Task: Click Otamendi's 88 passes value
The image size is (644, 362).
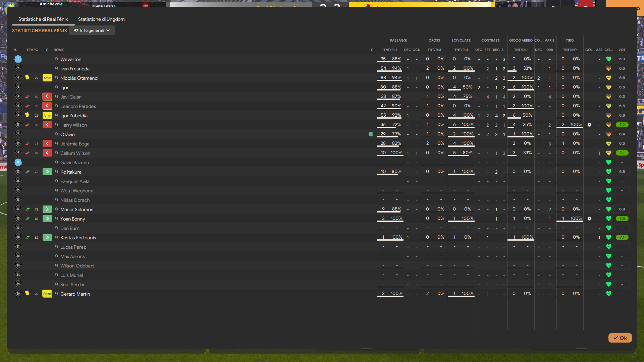Action: coord(383,77)
